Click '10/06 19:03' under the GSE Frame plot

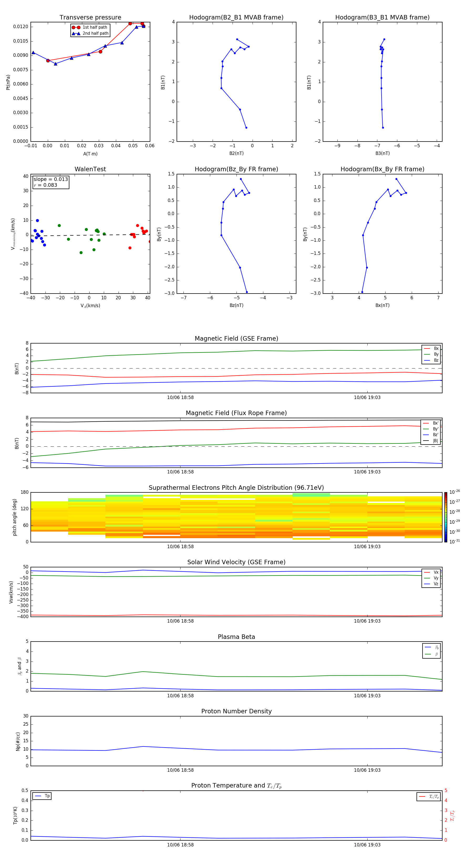[367, 398]
